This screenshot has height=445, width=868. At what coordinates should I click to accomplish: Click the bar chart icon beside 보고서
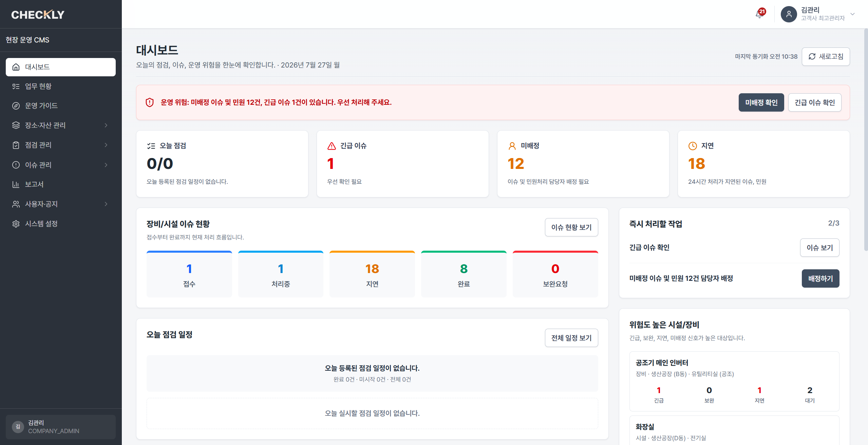point(16,185)
